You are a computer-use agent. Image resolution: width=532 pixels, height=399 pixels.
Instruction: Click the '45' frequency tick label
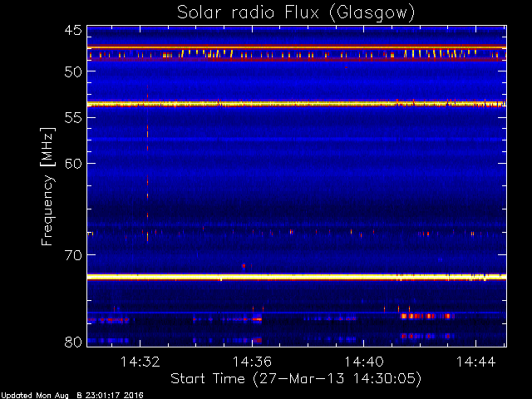(x=73, y=31)
